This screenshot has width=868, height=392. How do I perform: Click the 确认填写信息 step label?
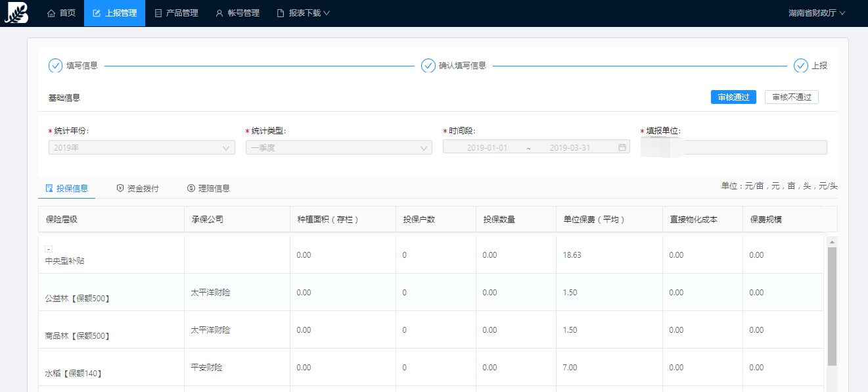point(463,66)
